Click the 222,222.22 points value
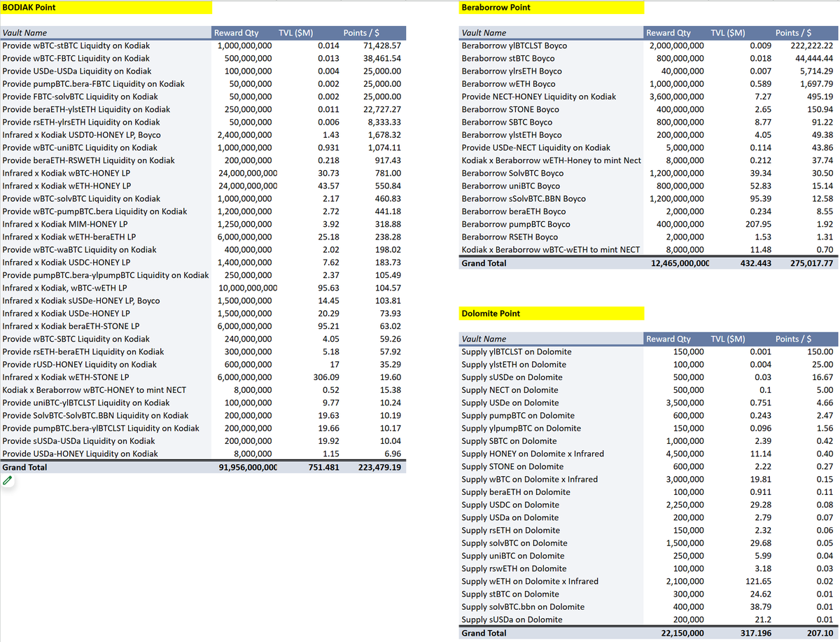The height and width of the screenshot is (642, 840). (812, 46)
